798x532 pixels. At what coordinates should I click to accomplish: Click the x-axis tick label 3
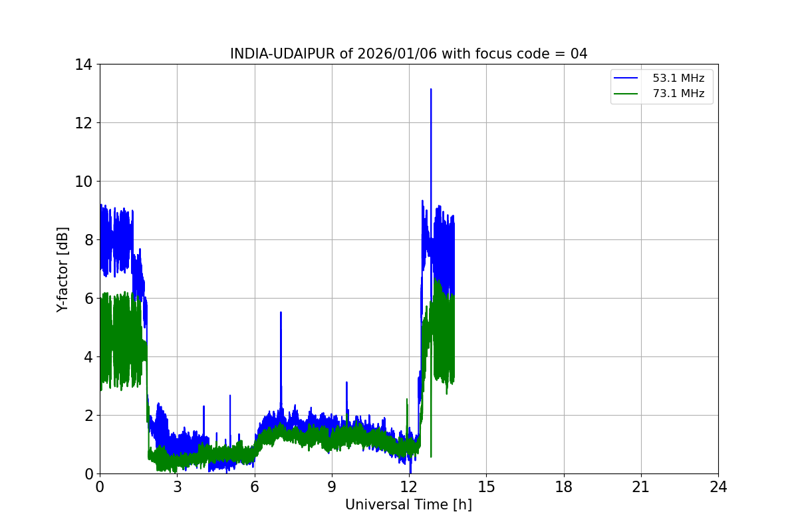177,487
